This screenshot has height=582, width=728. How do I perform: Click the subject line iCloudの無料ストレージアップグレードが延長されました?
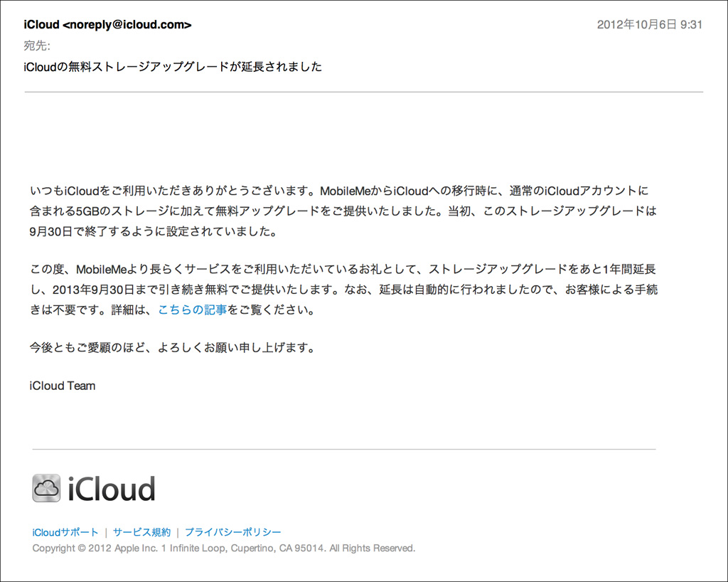[173, 67]
